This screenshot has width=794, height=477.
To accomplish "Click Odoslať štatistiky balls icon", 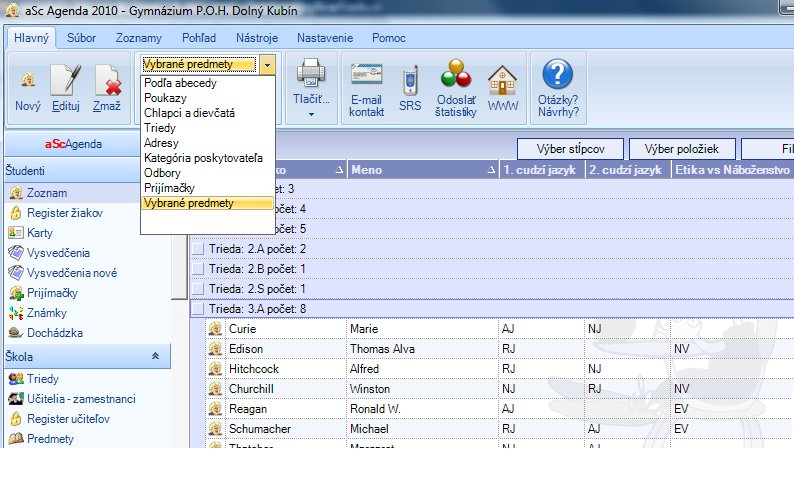I will 456,74.
